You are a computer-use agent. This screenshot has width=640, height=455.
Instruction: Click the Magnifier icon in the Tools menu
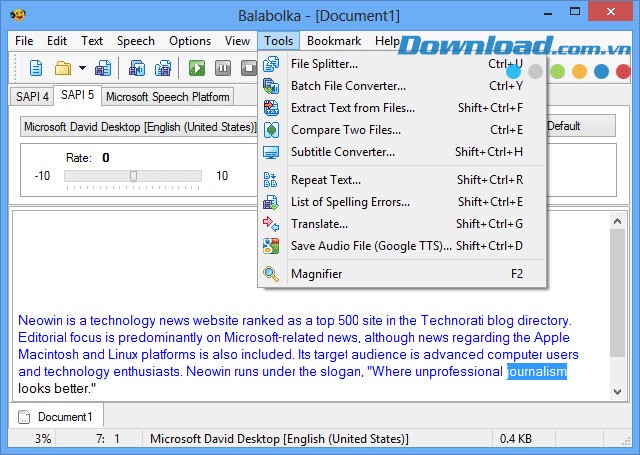tap(271, 273)
